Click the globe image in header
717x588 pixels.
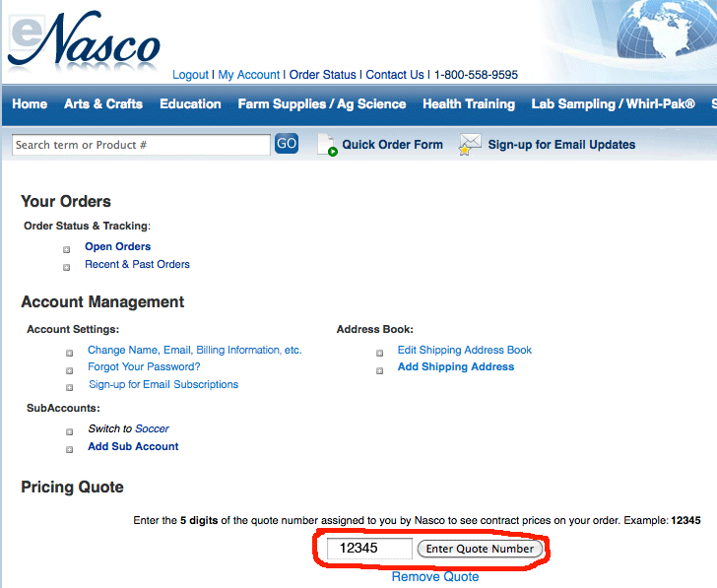(666, 29)
